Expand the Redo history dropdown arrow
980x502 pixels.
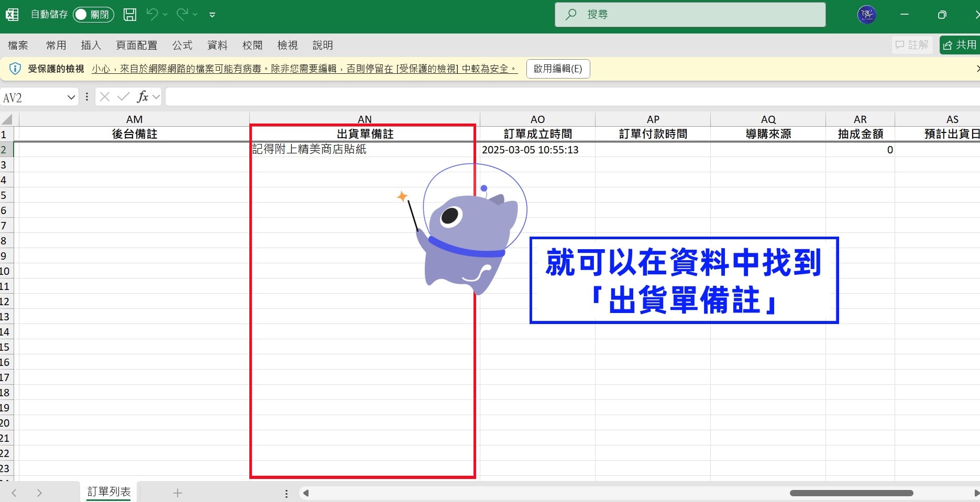[195, 15]
